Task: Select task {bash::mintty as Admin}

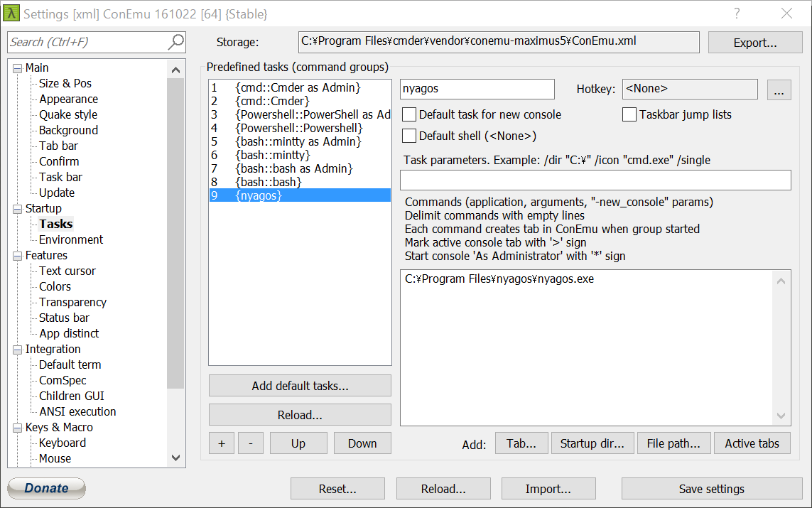Action: click(x=300, y=141)
